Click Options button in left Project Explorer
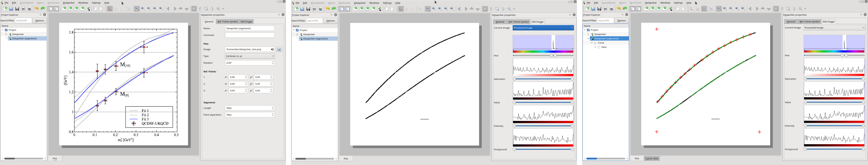Viewport: 868px width, 165px height. coord(39,21)
